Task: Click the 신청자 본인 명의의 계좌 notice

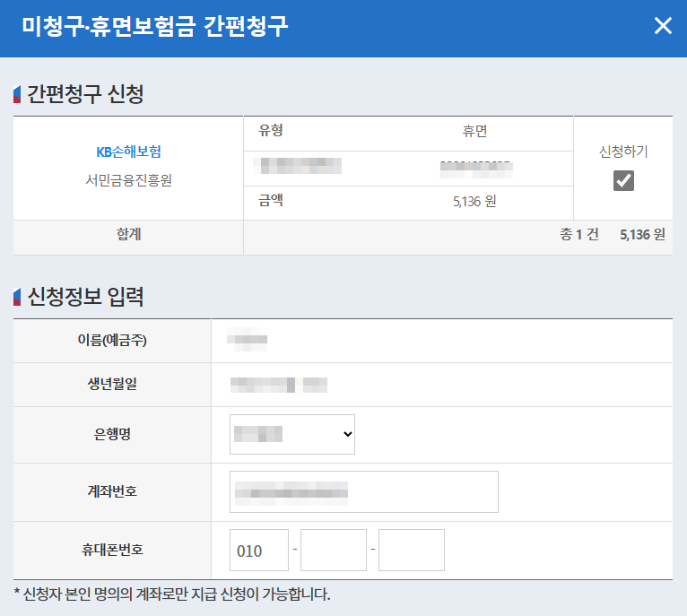Action: click(x=172, y=594)
